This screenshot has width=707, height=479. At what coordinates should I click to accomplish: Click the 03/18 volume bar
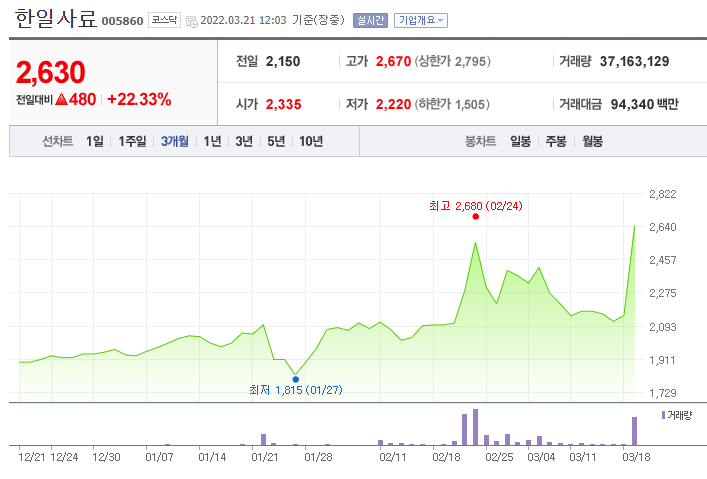[x=634, y=431]
